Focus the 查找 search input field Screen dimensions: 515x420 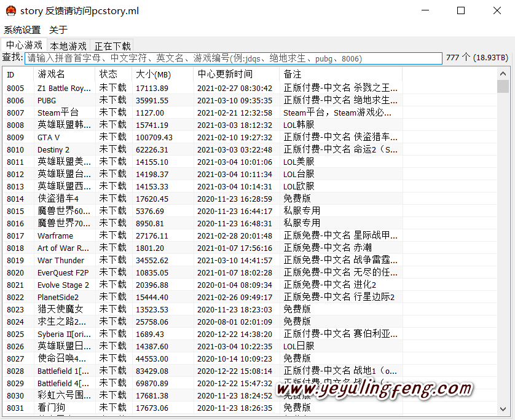tap(233, 58)
